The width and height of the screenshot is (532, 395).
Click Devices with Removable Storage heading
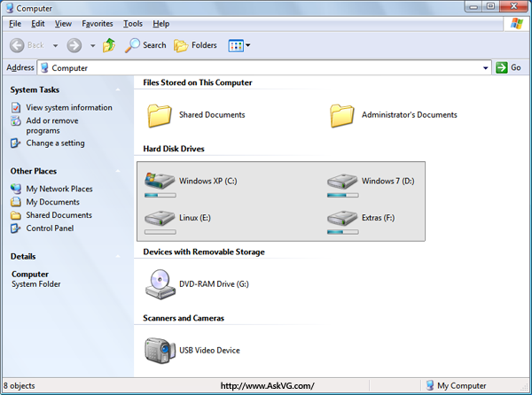click(x=204, y=252)
